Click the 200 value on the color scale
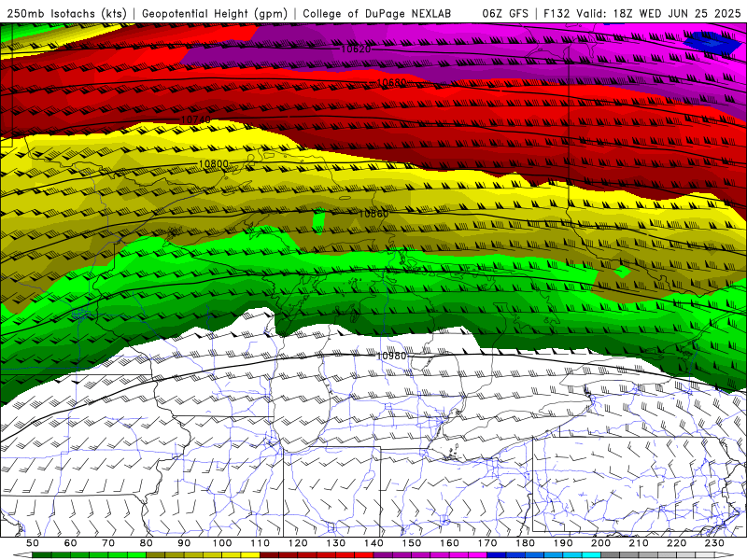Screen dimensions: 747x560 pos(600,543)
